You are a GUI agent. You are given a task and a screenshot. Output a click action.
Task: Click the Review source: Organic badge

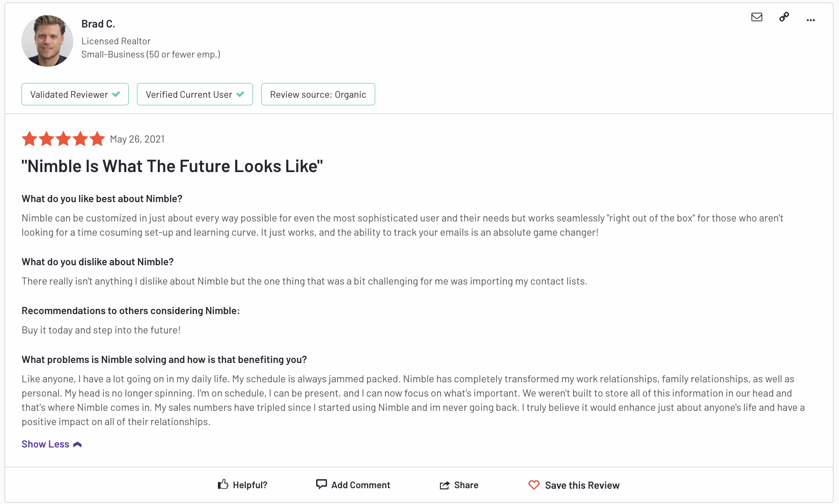tap(318, 95)
